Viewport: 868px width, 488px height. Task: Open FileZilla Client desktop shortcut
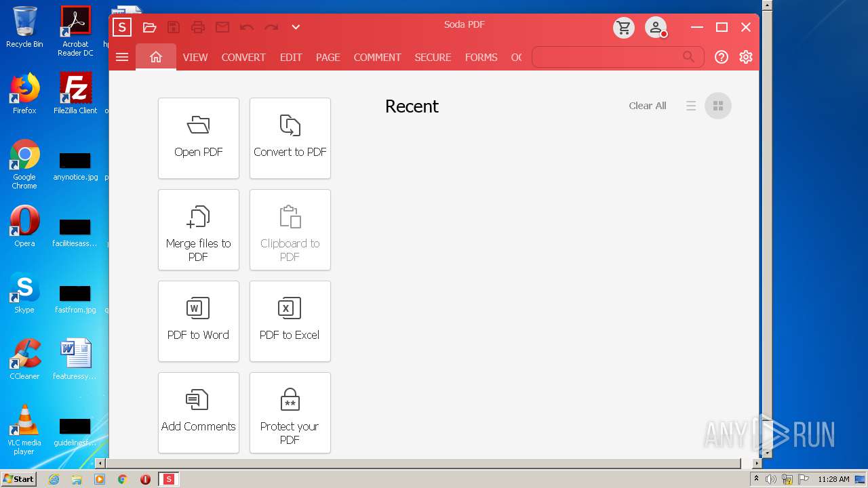point(75,94)
